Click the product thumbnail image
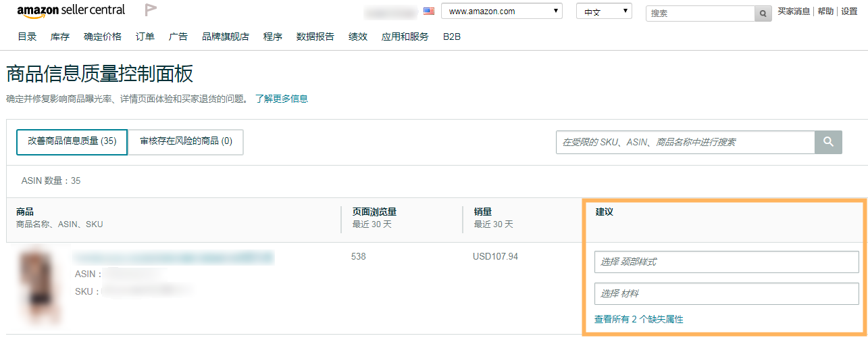 [39, 288]
